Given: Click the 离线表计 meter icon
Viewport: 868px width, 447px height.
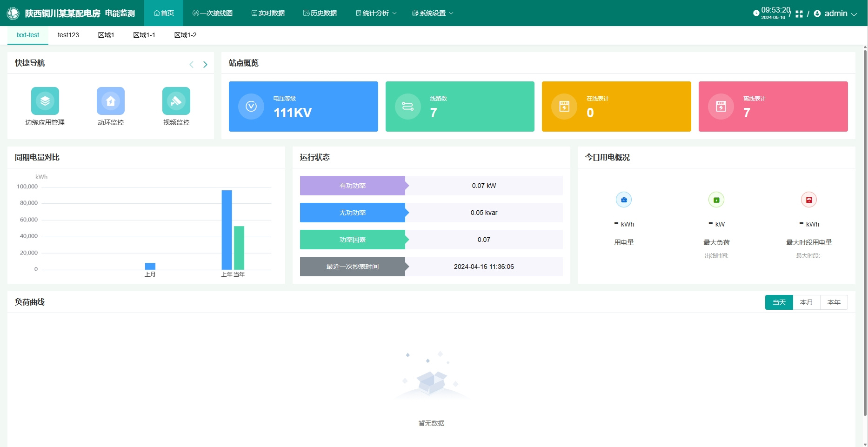Looking at the screenshot, I should click(721, 107).
